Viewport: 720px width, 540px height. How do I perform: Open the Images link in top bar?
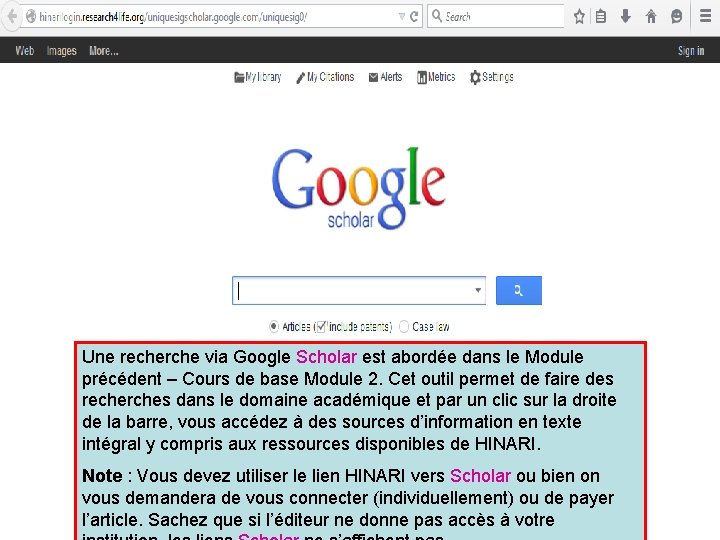click(62, 51)
